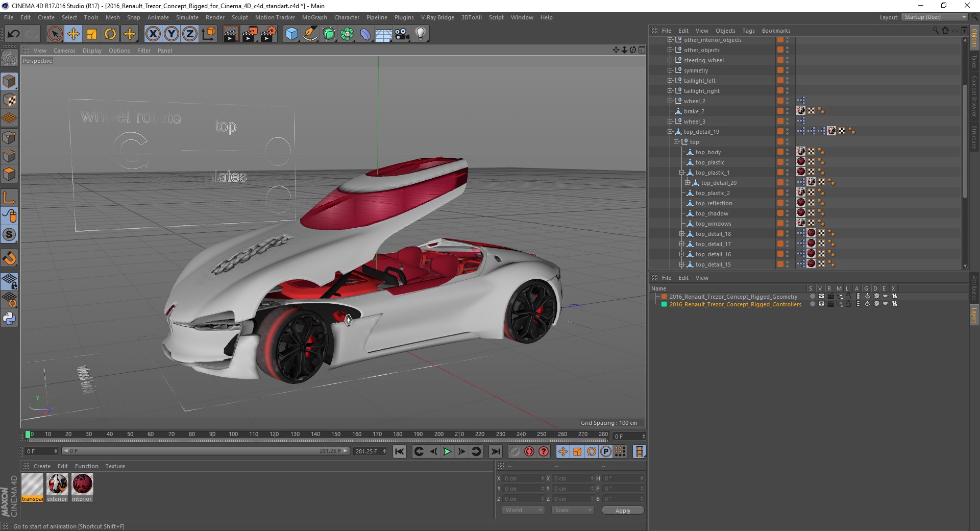
Task: Click the X position input field
Action: click(x=523, y=478)
